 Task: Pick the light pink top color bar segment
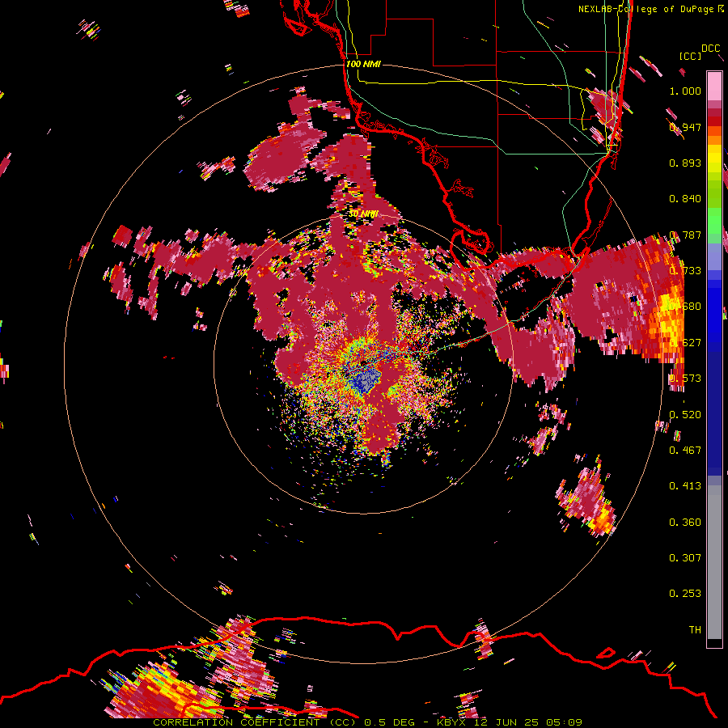(714, 87)
